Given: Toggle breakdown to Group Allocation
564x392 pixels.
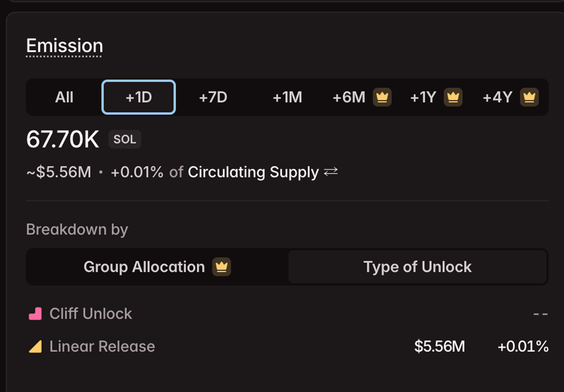Looking at the screenshot, I should pyautogui.click(x=144, y=267).
